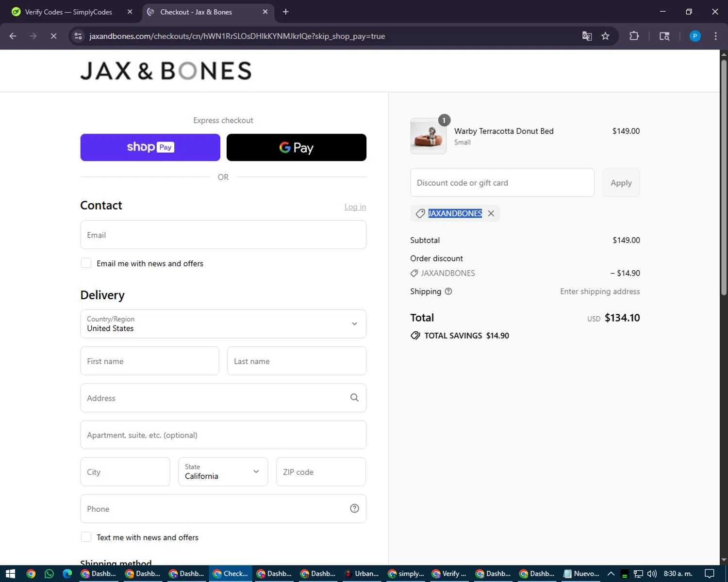Open the Chrome profile avatar

pos(695,36)
